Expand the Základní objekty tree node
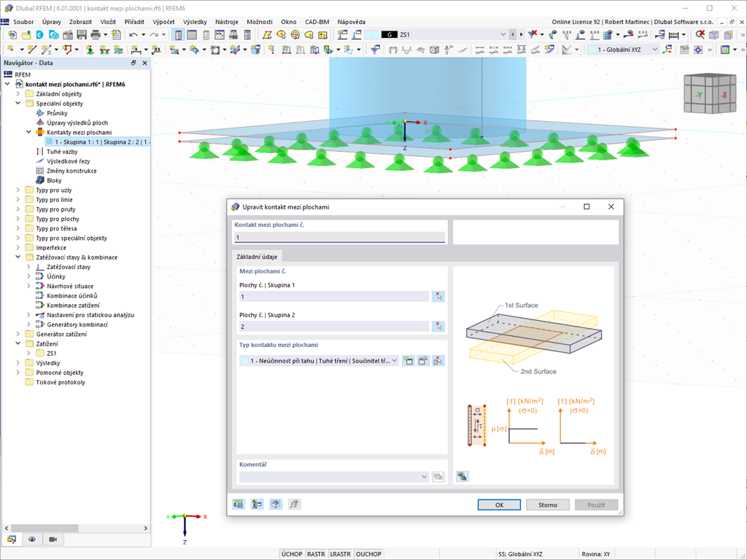747x560 pixels. [x=18, y=94]
